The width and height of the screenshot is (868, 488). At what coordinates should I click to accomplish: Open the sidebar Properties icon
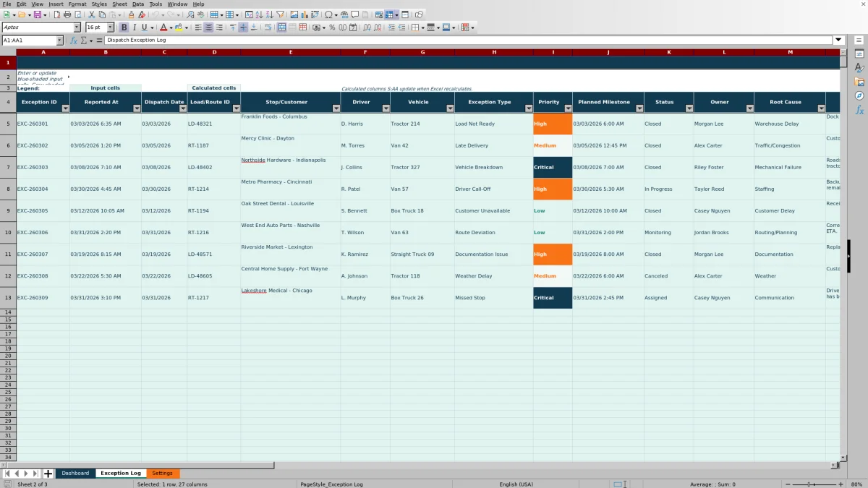tap(859, 53)
